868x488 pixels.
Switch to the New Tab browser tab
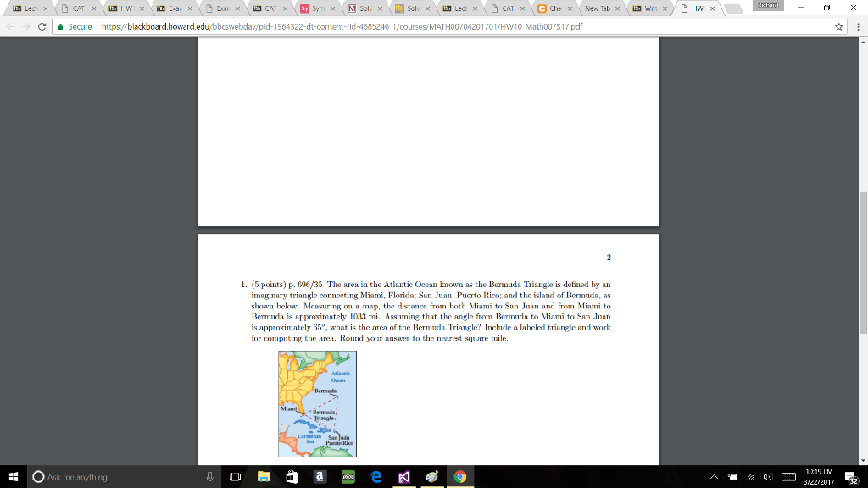coord(598,8)
